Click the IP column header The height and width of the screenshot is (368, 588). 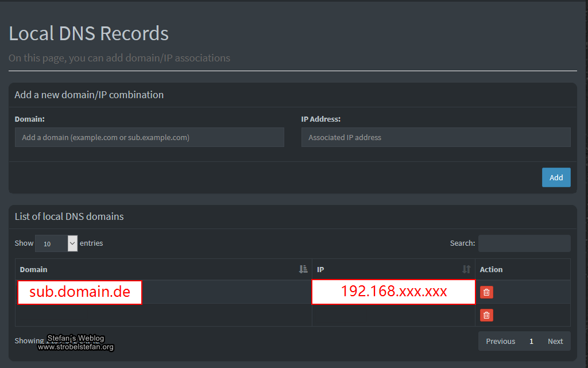319,269
